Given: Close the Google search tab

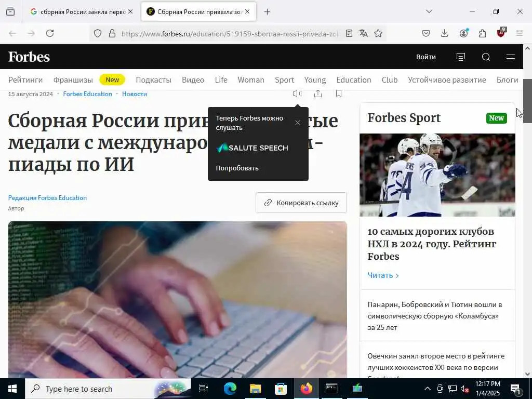Looking at the screenshot, I should pos(130,11).
